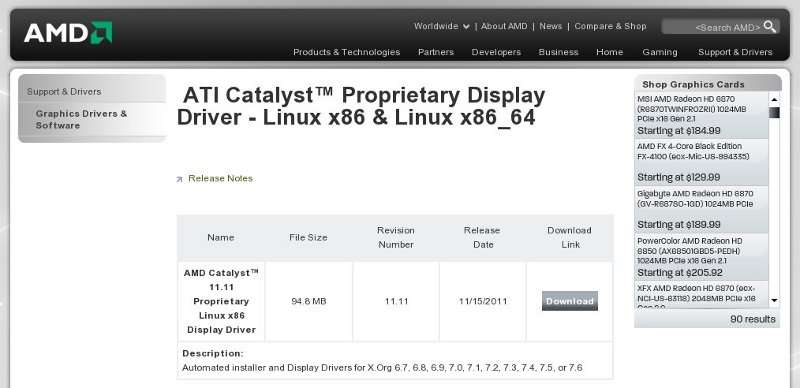Click the shop list scrollbar thumb
The height and width of the screenshot is (388, 800).
pyautogui.click(x=774, y=113)
